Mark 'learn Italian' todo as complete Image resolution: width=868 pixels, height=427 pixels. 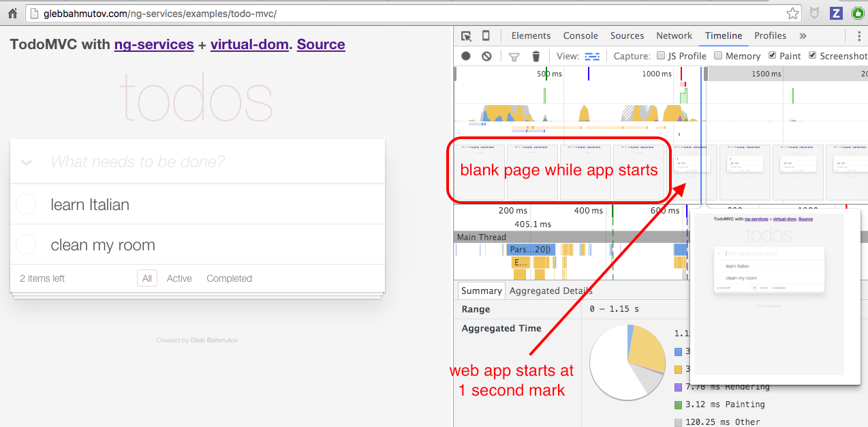[x=25, y=204]
